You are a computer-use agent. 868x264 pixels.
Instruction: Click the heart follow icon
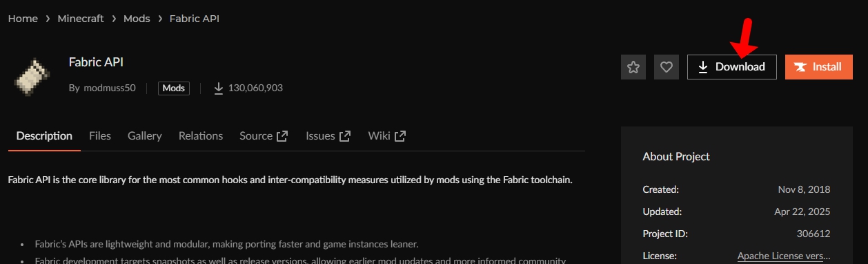(x=666, y=67)
